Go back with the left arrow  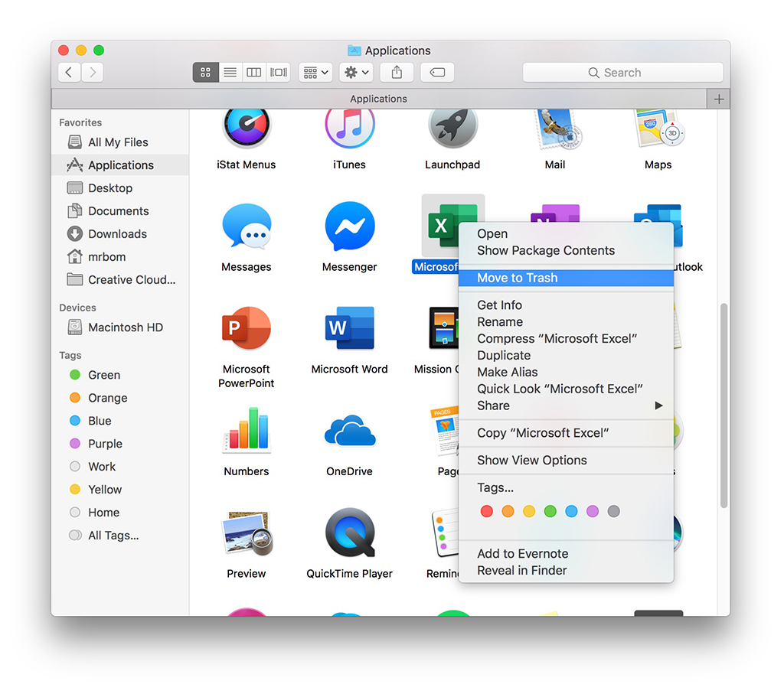point(69,73)
